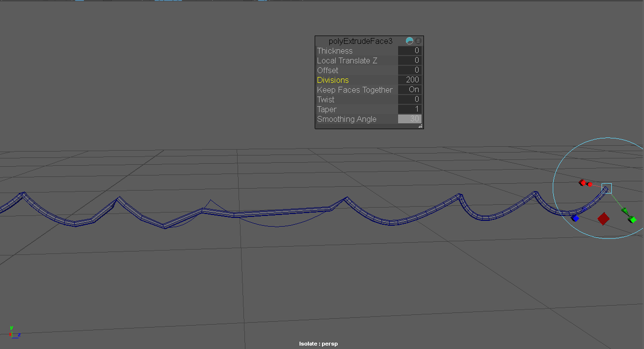Click the Keep Faces Together label
The width and height of the screenshot is (644, 349).
[x=355, y=90]
